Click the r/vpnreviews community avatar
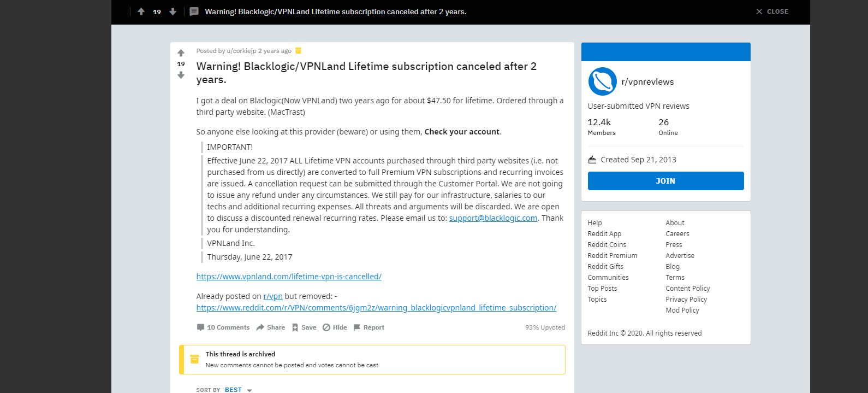Viewport: 868px width, 393px height. coord(602,81)
